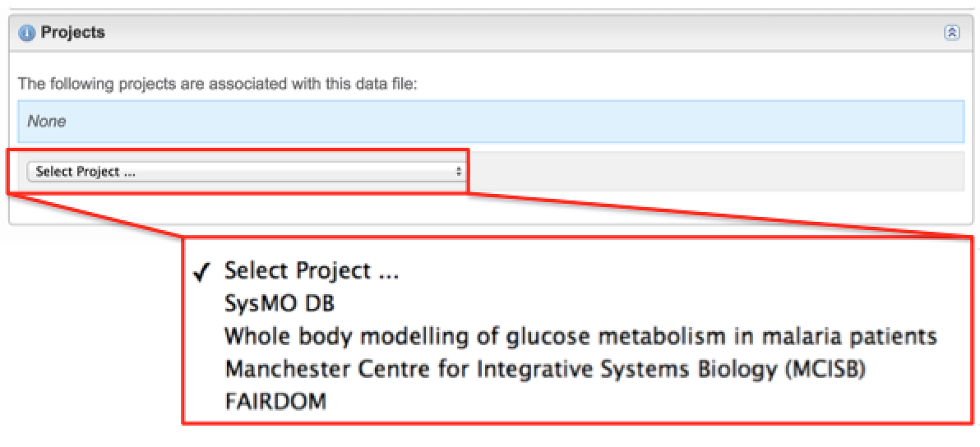Screen dimensions: 980x447
Task: Select Manchester Centre for Integrative Systems Biology
Action: [x=547, y=369]
